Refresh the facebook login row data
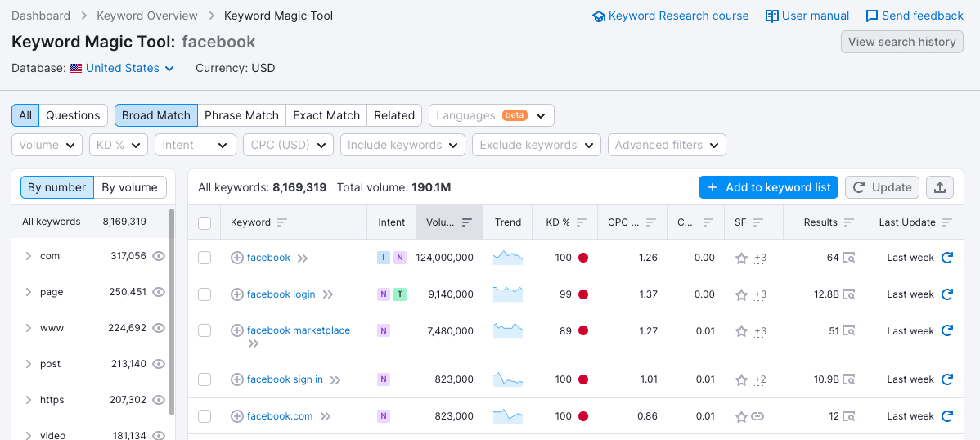This screenshot has height=440, width=980. (947, 294)
